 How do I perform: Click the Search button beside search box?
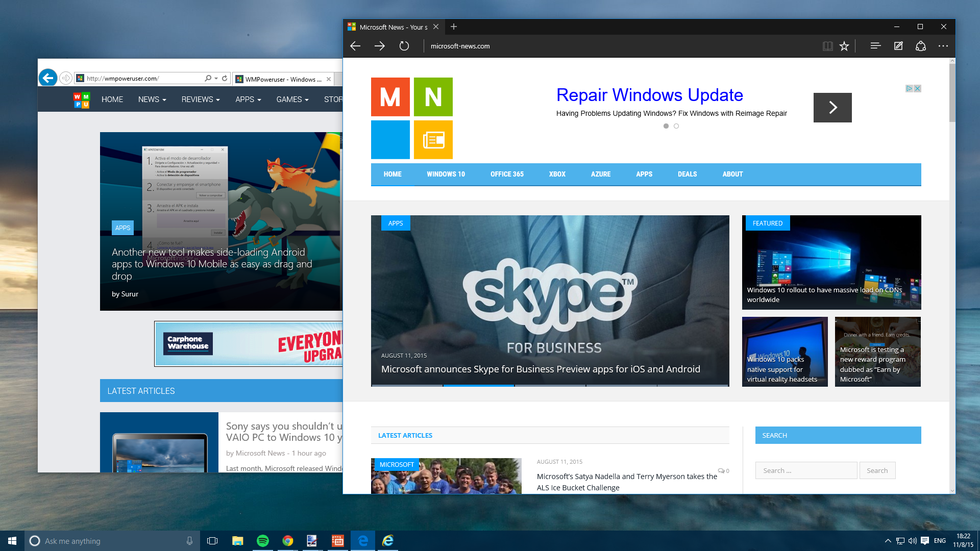[877, 470]
